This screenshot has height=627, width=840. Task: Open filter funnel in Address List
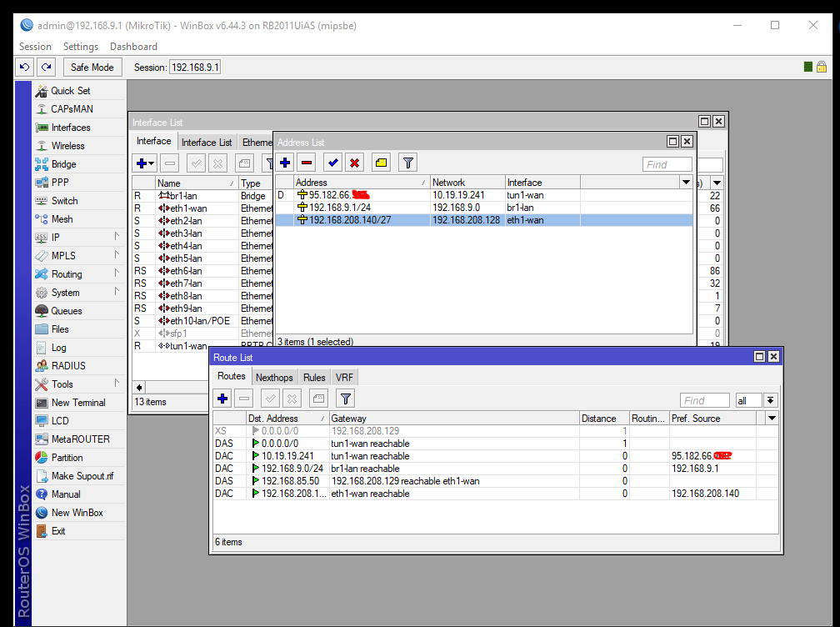pos(408,163)
